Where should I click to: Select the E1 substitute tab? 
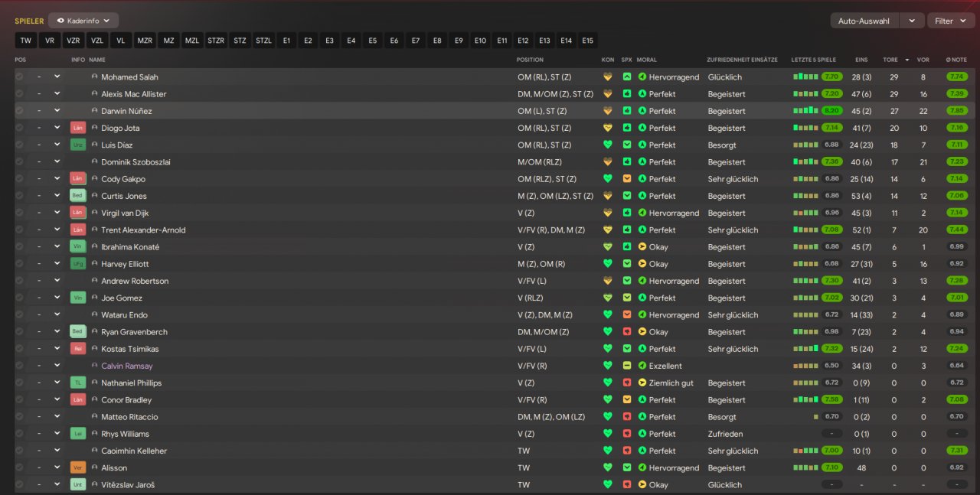click(x=286, y=41)
